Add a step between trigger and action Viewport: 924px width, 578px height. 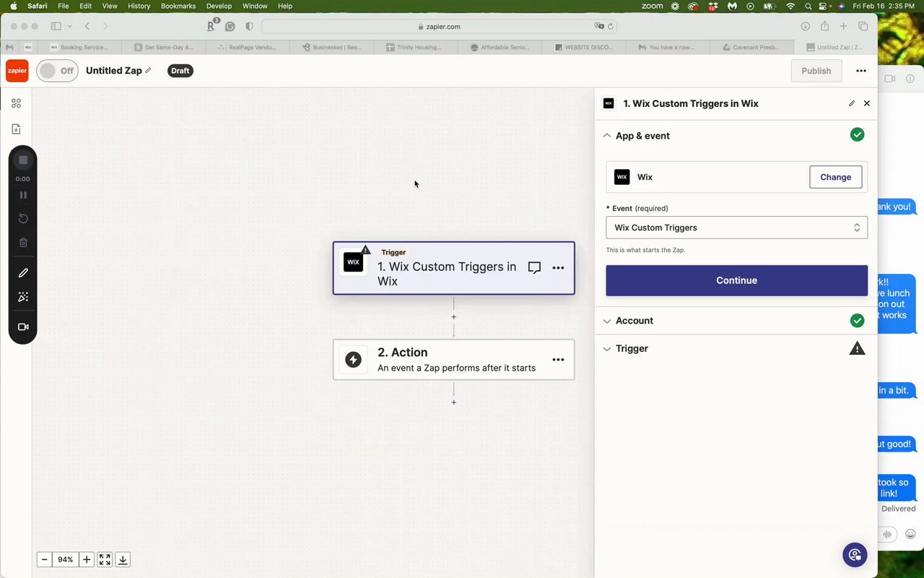453,317
